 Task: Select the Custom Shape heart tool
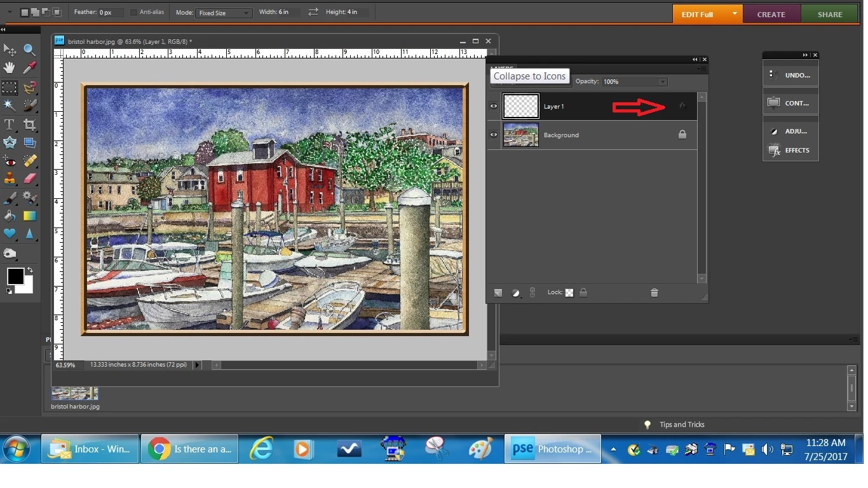pos(10,234)
